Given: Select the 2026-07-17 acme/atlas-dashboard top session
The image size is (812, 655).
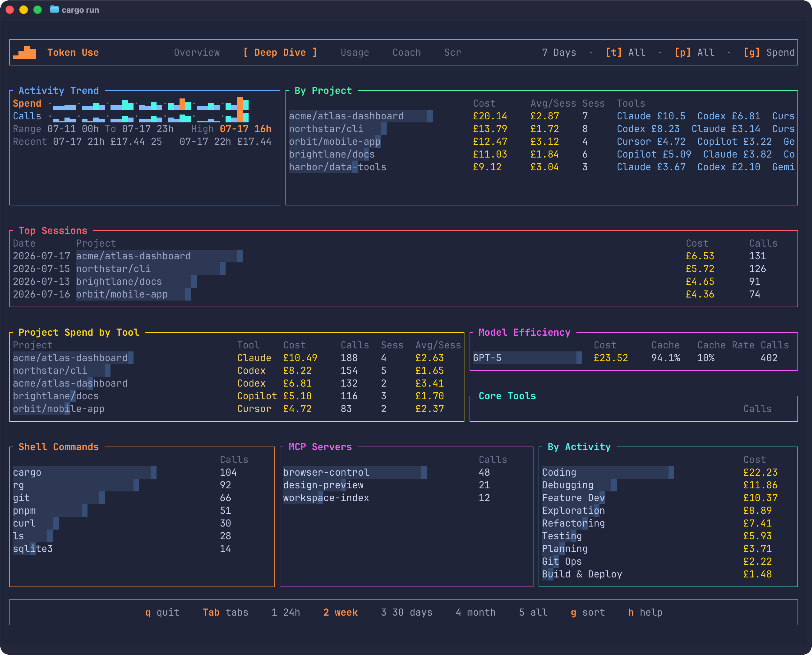Looking at the screenshot, I should click(x=404, y=256).
